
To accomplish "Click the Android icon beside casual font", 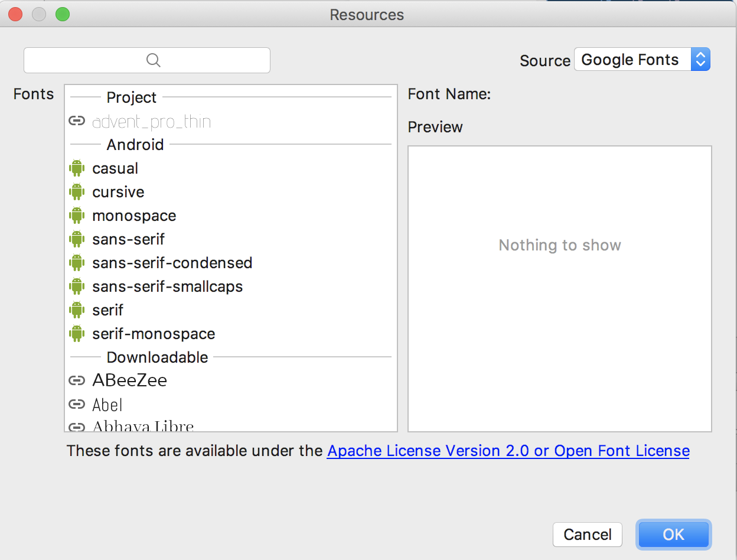I will [x=76, y=168].
